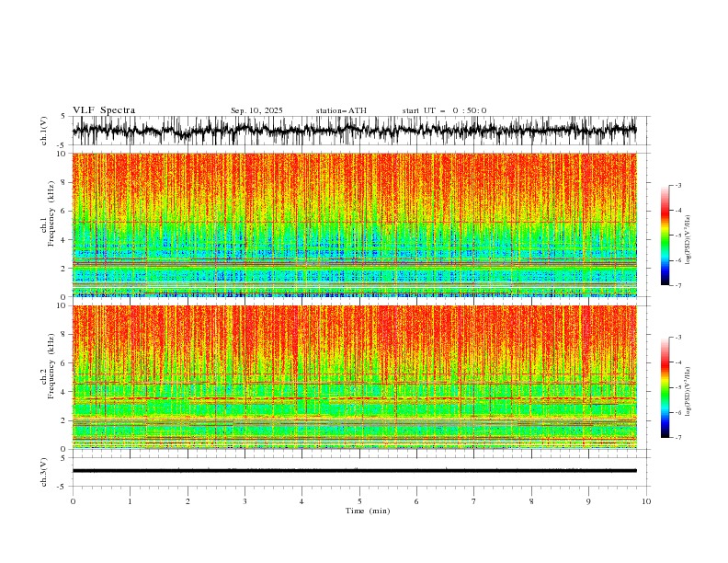728x563 pixels.
Task: Select the "start UT = 0:50:0" text
Action: coord(444,110)
